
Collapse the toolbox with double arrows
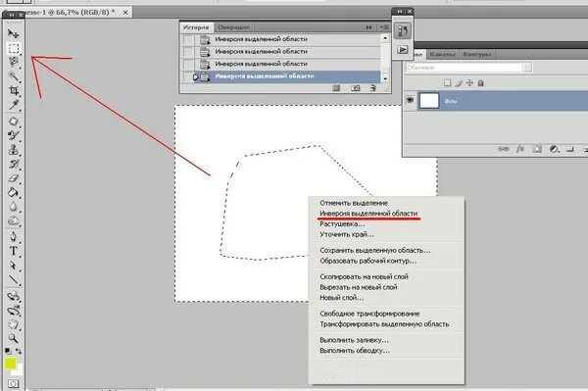pyautogui.click(x=12, y=15)
